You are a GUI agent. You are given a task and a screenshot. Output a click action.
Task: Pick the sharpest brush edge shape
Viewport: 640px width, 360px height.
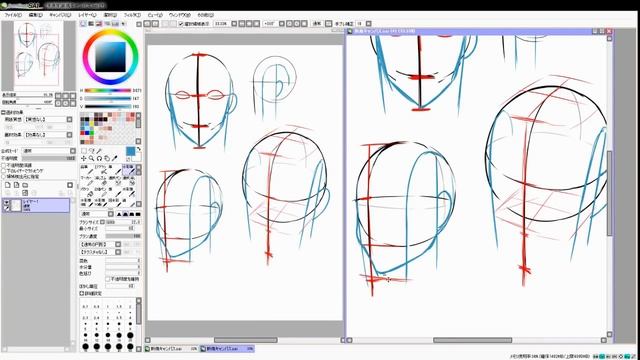(x=119, y=214)
